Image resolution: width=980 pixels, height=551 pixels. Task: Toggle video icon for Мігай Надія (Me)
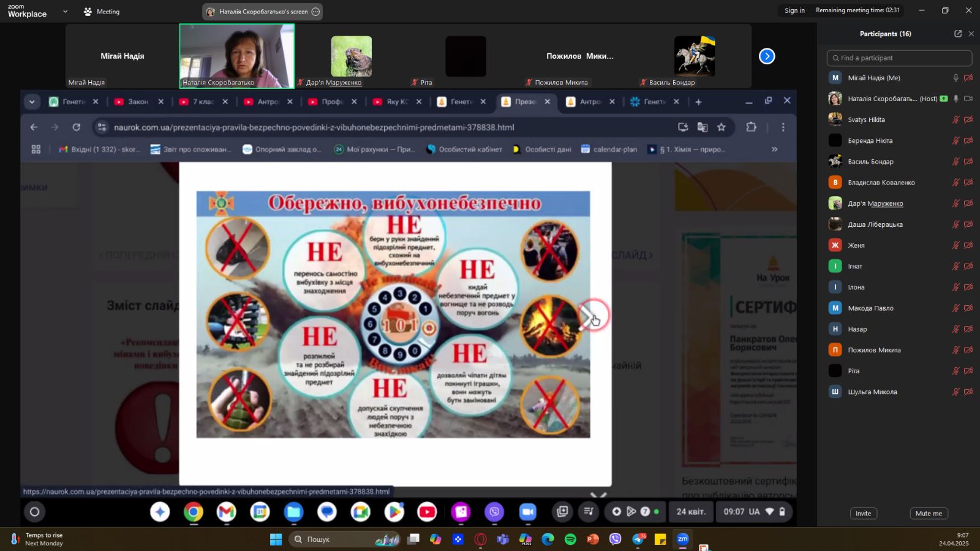click(x=968, y=78)
